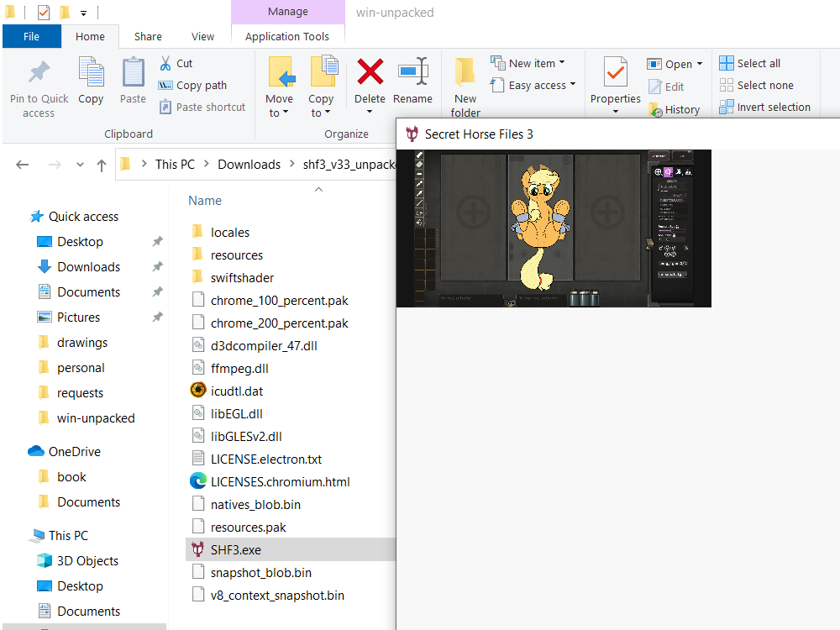
Task: Click shf3_v33_unpack breadcrumb segment
Action: (x=349, y=165)
